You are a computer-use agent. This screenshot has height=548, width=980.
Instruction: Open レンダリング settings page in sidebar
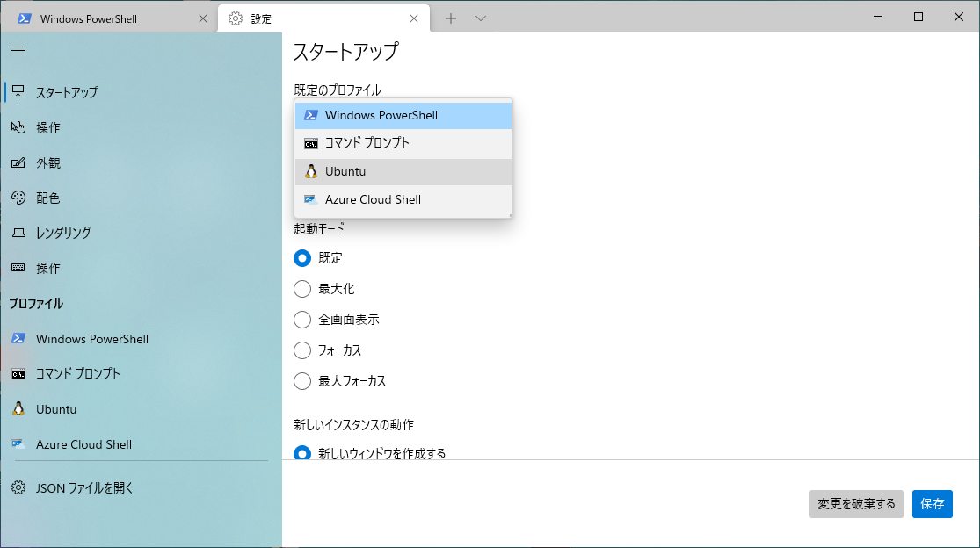(141, 233)
